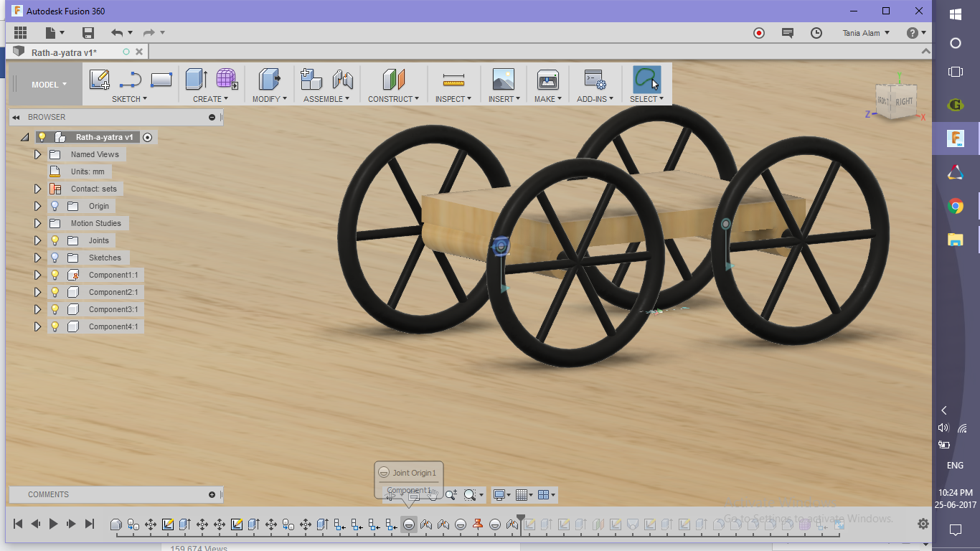Click the Save icon in top bar
The height and width of the screenshot is (551, 980).
tap(88, 33)
